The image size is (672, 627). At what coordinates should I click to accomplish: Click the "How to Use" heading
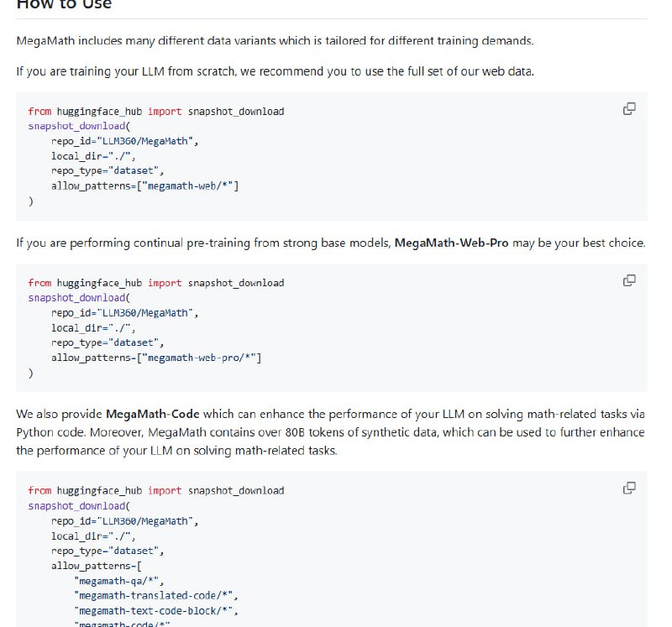[64, 4]
